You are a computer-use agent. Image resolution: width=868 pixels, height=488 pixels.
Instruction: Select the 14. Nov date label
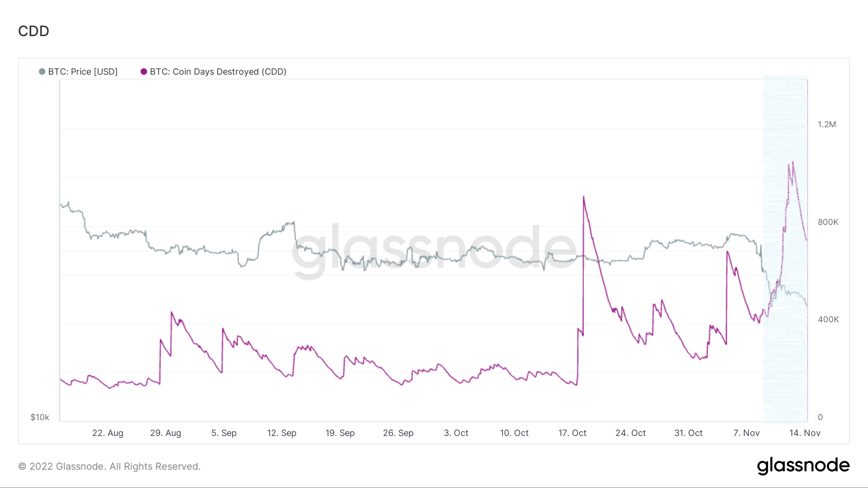[x=805, y=433]
